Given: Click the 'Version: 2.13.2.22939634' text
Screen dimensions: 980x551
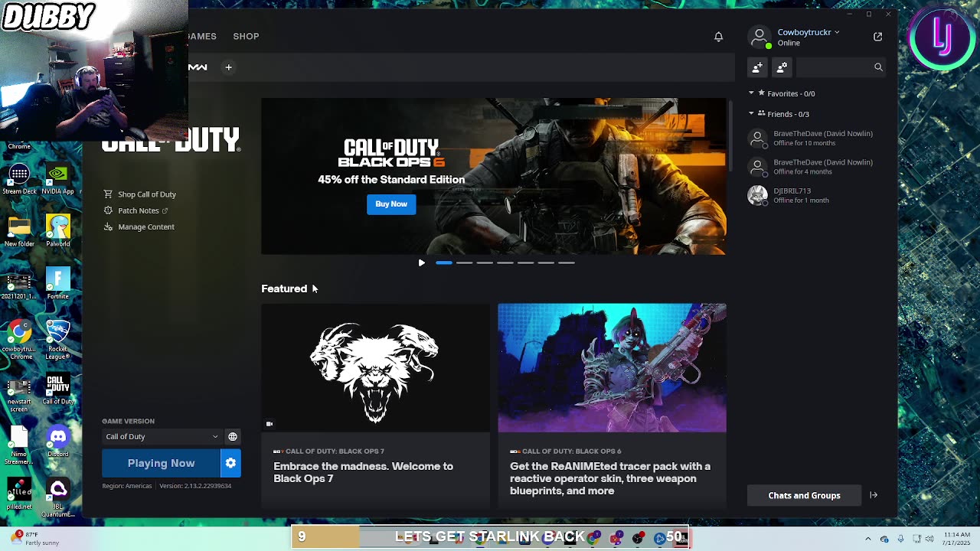Looking at the screenshot, I should [x=195, y=486].
